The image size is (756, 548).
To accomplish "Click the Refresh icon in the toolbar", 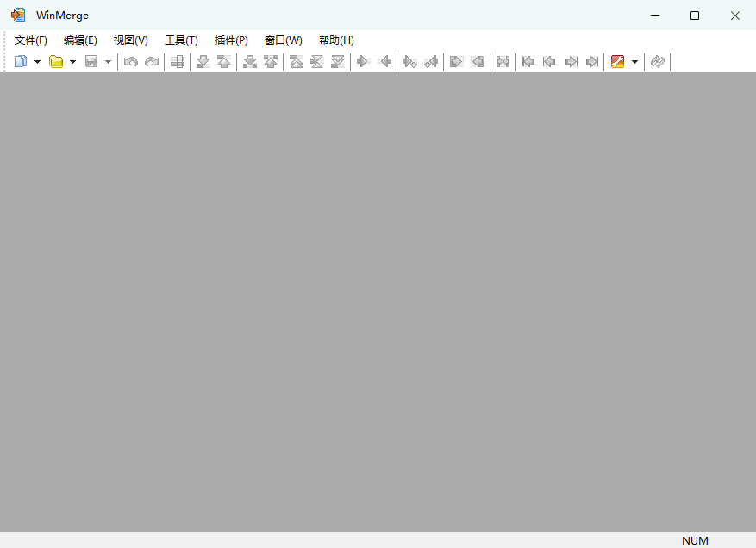I will click(x=658, y=61).
